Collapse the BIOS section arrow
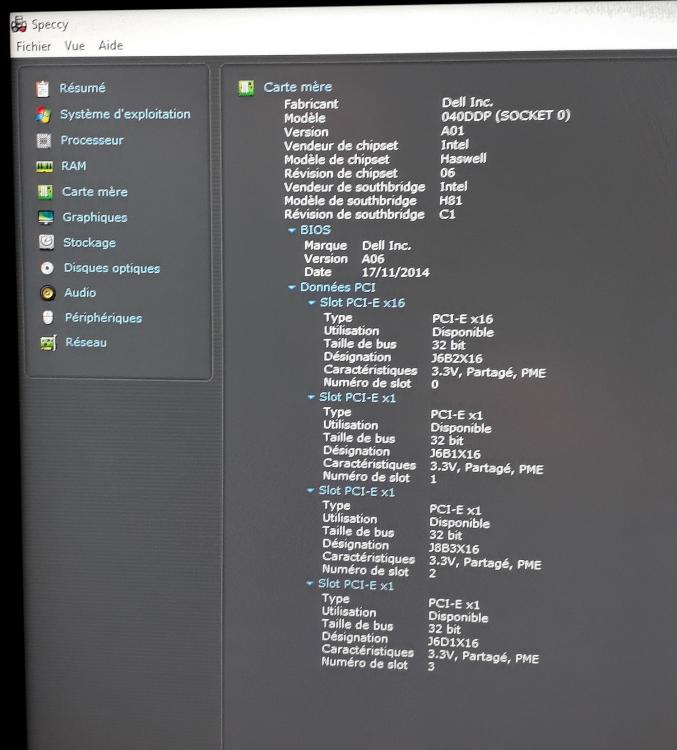Viewport: 677px width, 750px height. click(292, 230)
